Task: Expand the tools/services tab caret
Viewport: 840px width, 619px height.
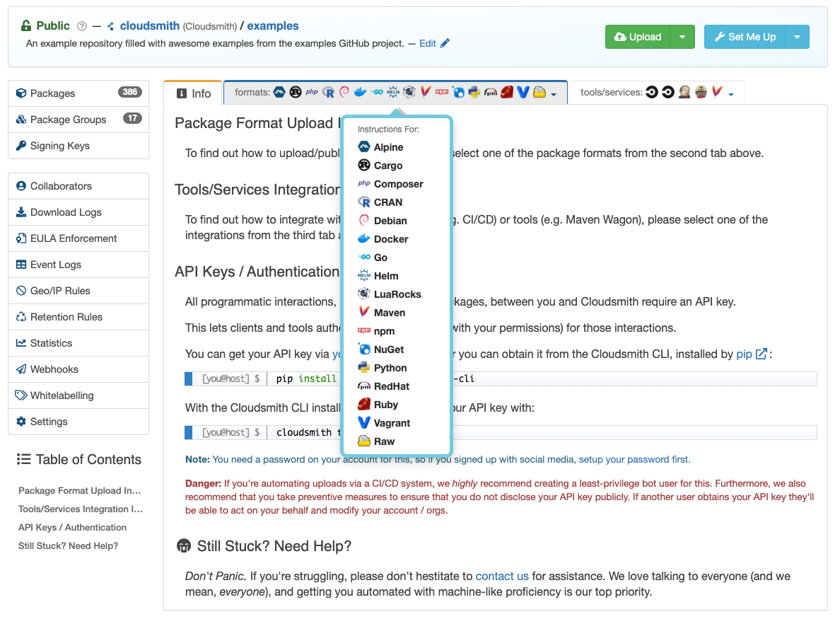Action: click(730, 94)
